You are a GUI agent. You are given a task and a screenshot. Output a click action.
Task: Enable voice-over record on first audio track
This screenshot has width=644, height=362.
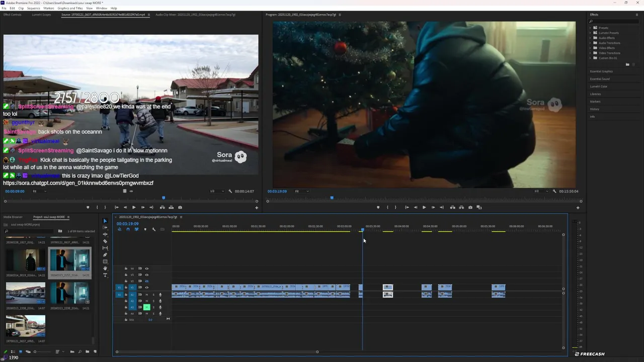(x=160, y=295)
